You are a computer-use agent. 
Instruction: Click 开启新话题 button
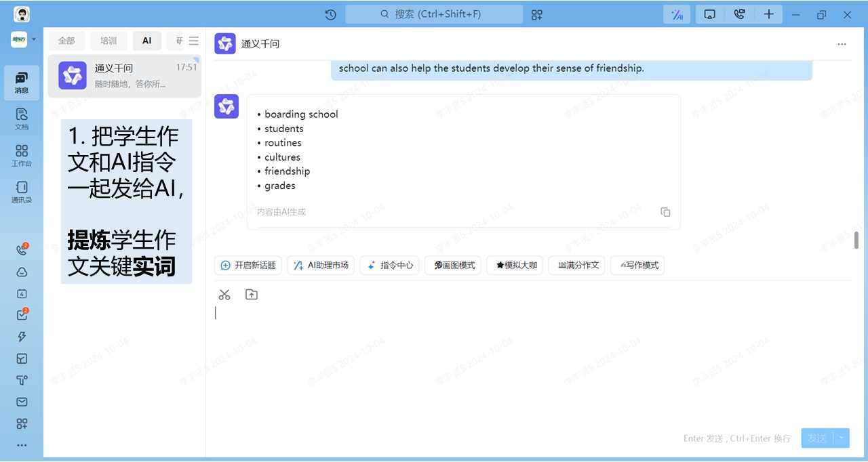pos(248,266)
